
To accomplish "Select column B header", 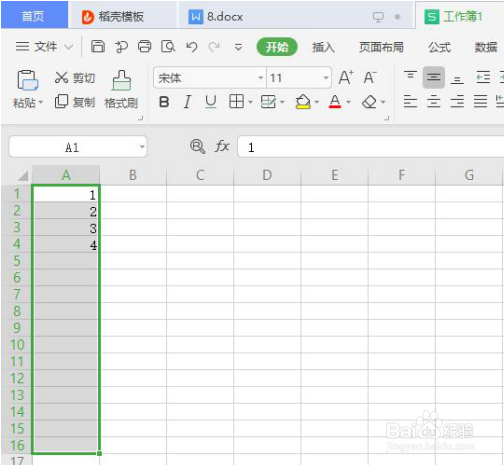I will coord(133,175).
